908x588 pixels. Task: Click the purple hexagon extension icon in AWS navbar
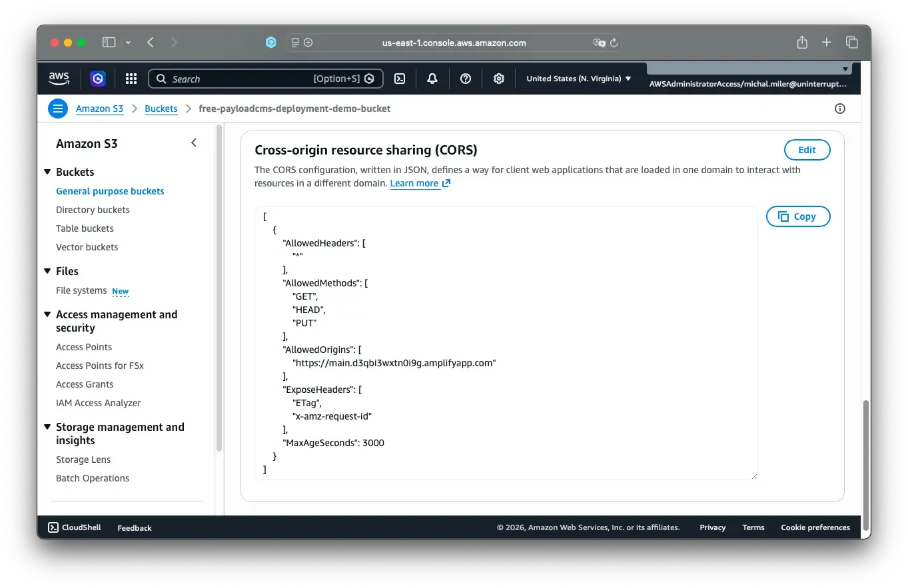pyautogui.click(x=98, y=79)
